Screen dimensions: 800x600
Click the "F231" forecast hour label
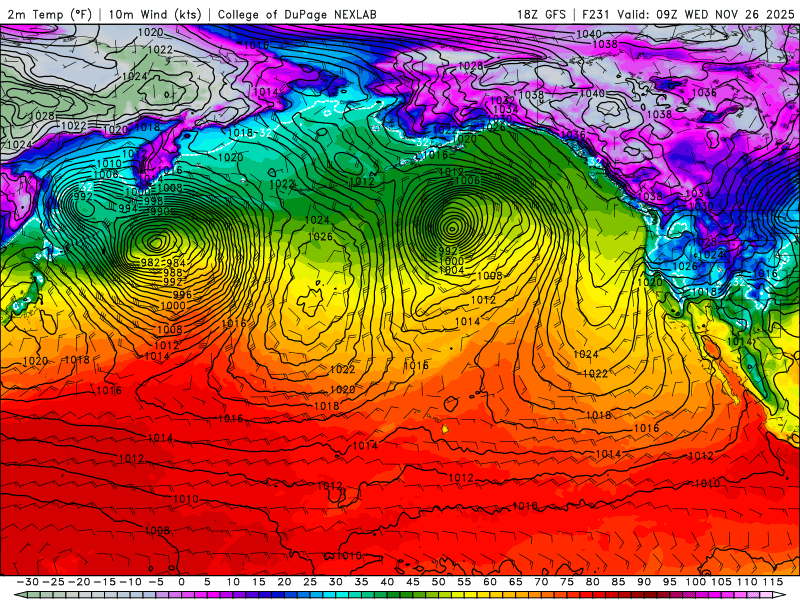tap(595, 14)
